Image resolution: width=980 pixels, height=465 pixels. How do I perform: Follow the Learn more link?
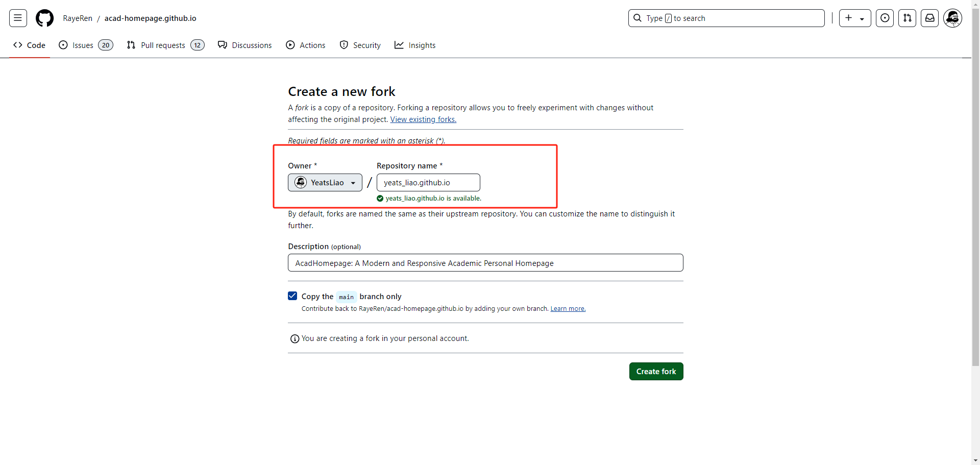pos(568,309)
